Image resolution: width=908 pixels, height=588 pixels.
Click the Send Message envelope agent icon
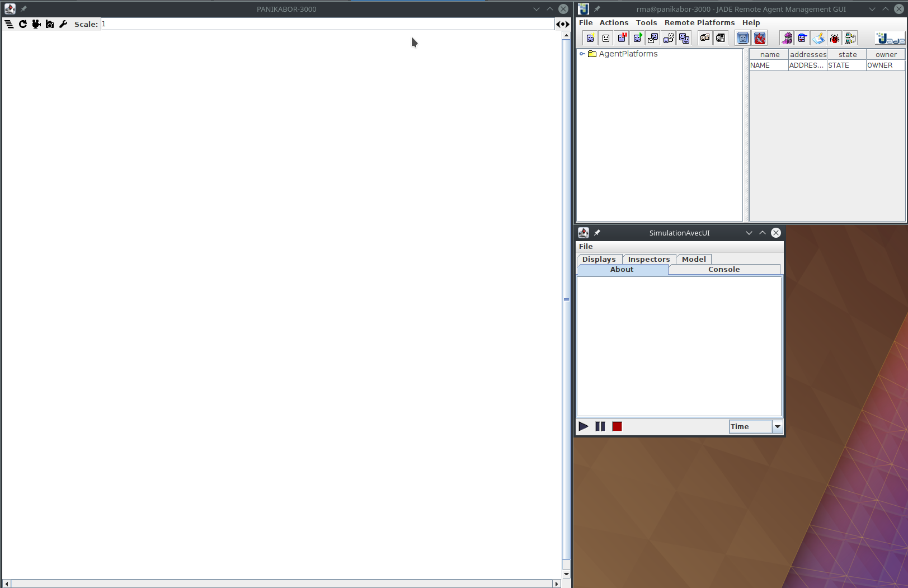coord(653,38)
